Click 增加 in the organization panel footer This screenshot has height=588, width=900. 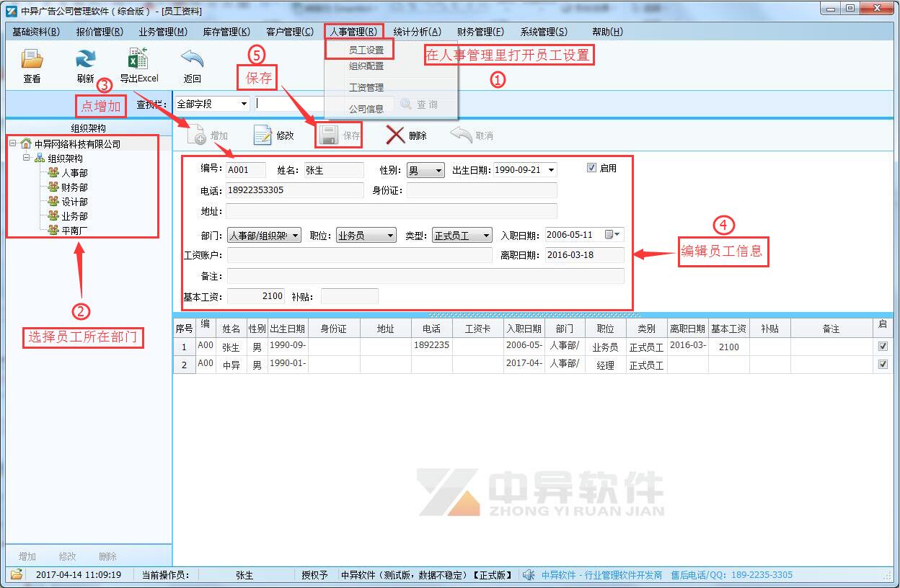pos(27,556)
